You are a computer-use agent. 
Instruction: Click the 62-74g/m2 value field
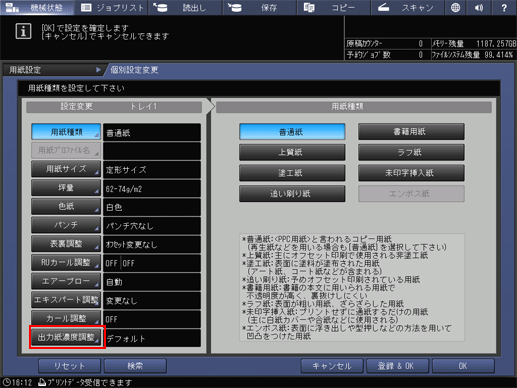152,188
